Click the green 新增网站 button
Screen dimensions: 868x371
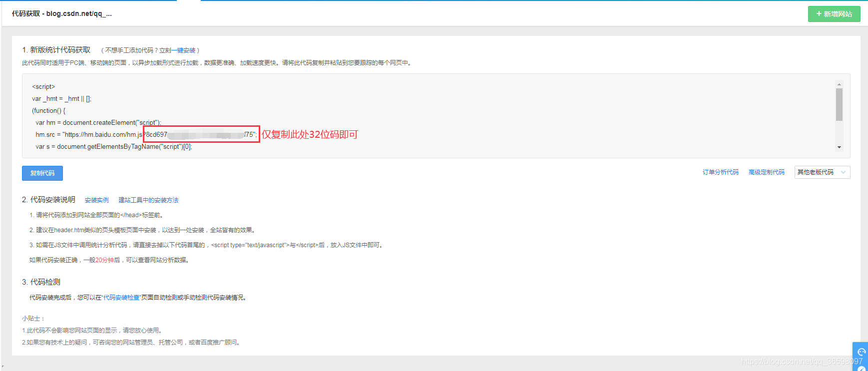coord(834,14)
